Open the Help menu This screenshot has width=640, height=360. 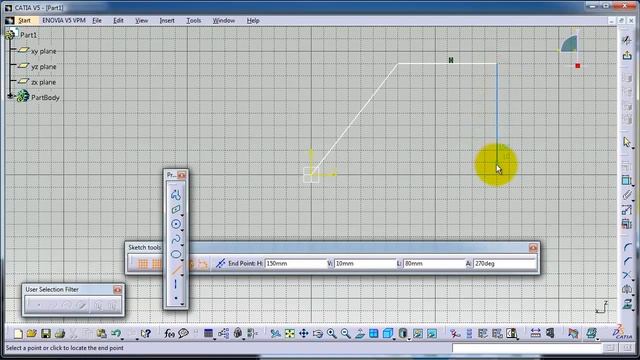coord(253,20)
